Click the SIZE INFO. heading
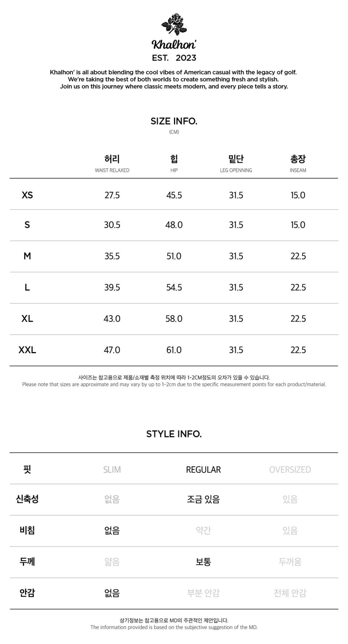The width and height of the screenshot is (348, 644). (174, 121)
